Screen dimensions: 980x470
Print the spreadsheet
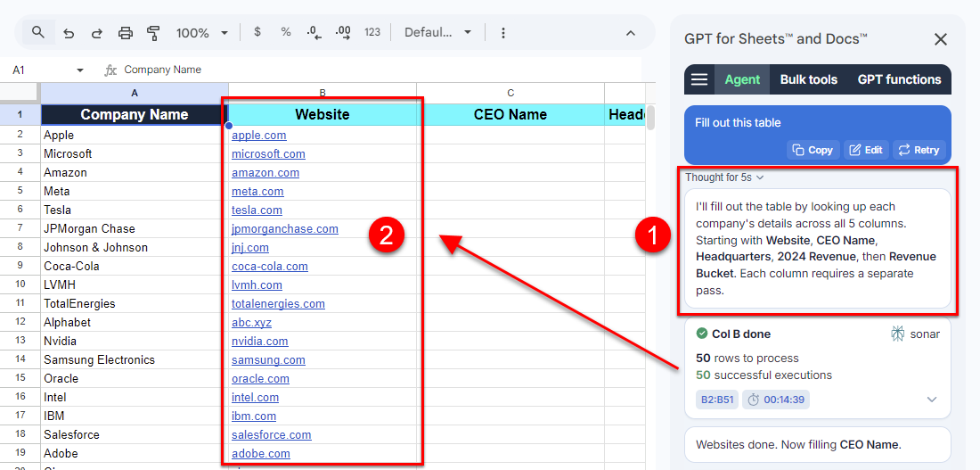pos(126,33)
